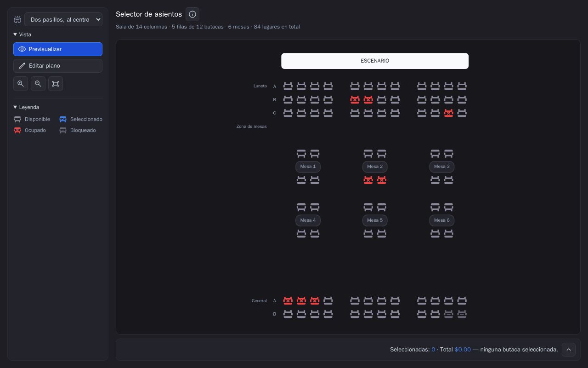588x368 pixels.
Task: Enable Previsualizar view mode
Action: 58,49
